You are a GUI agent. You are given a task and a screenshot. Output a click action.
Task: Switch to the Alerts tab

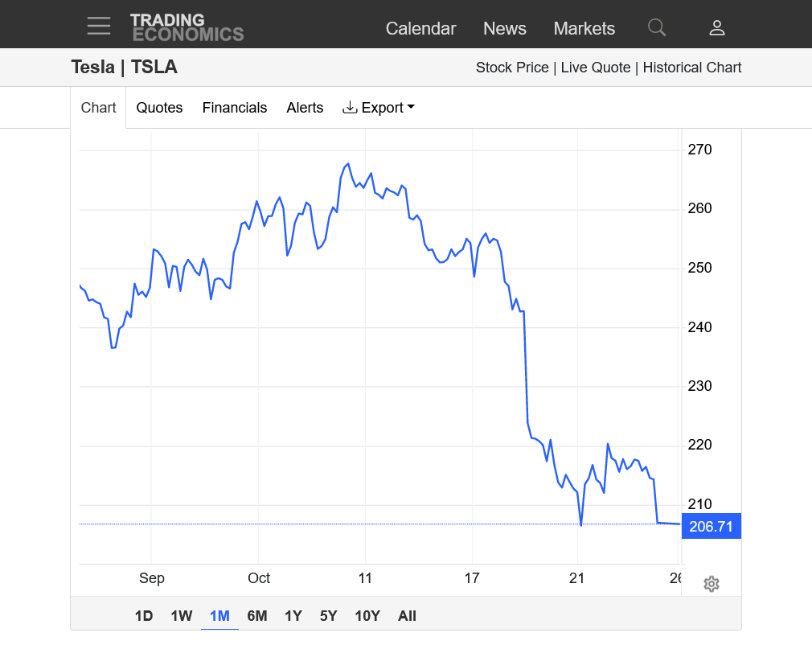[305, 108]
